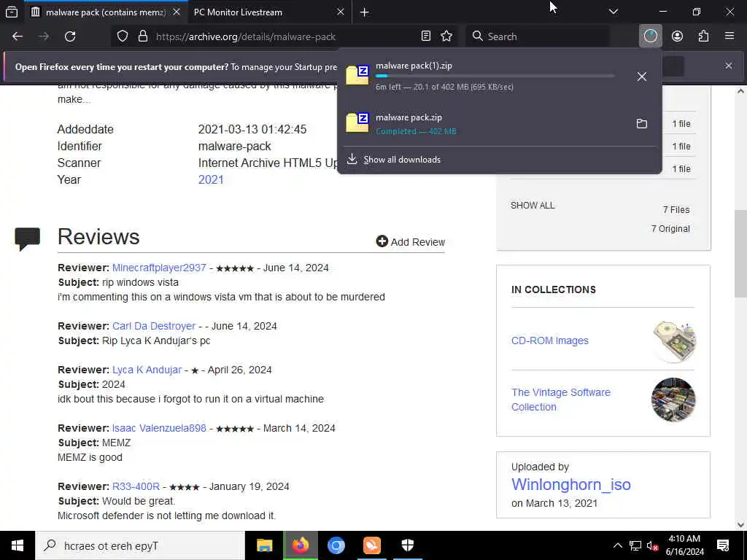Click the Identifier value malware-pack
This screenshot has width=747, height=560.
[234, 146]
